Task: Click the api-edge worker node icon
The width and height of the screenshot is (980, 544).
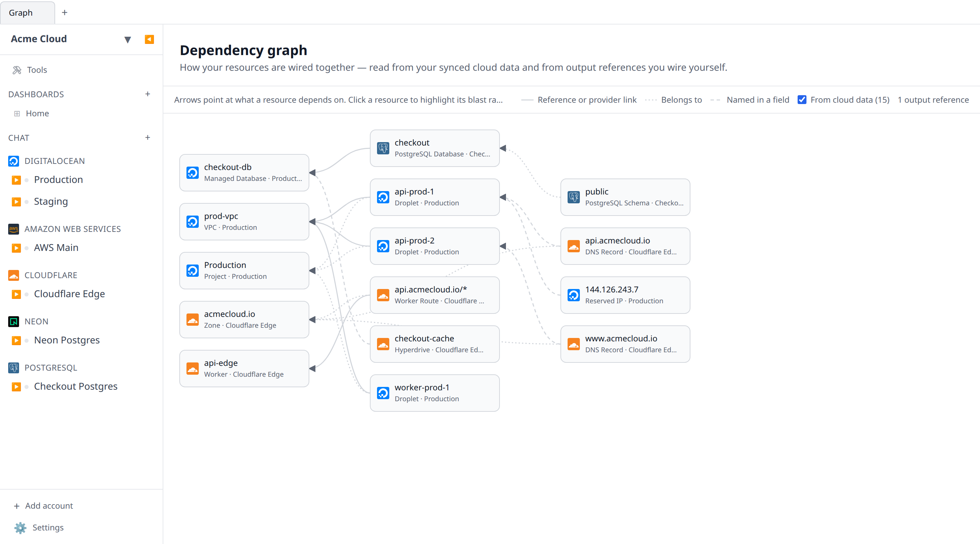Action: [x=193, y=369]
